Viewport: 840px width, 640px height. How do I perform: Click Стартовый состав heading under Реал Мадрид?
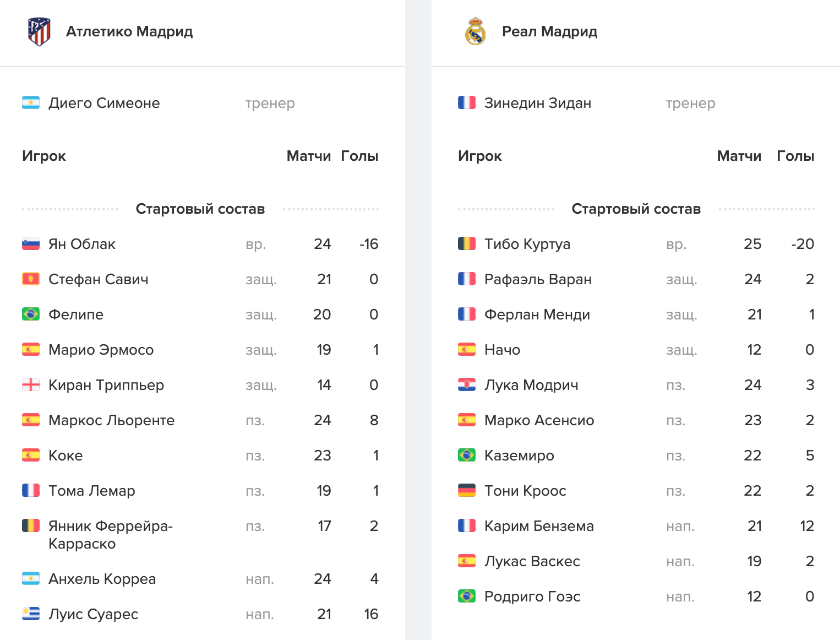pyautogui.click(x=636, y=209)
